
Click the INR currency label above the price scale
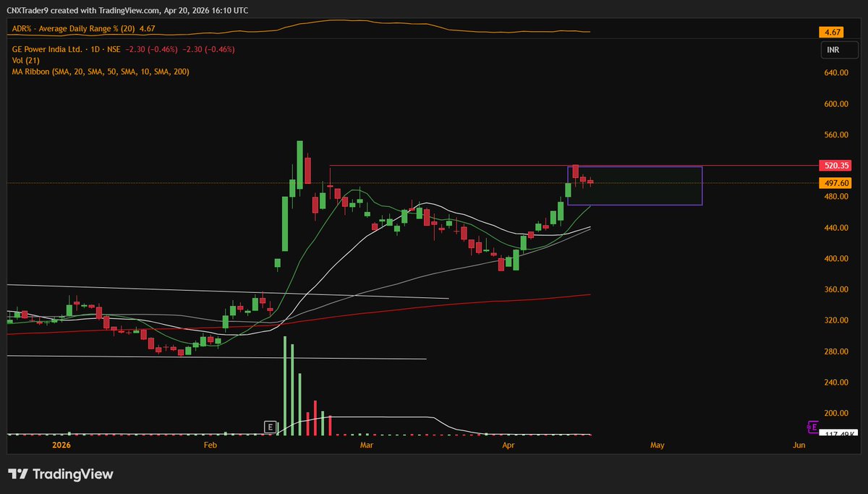pos(839,49)
